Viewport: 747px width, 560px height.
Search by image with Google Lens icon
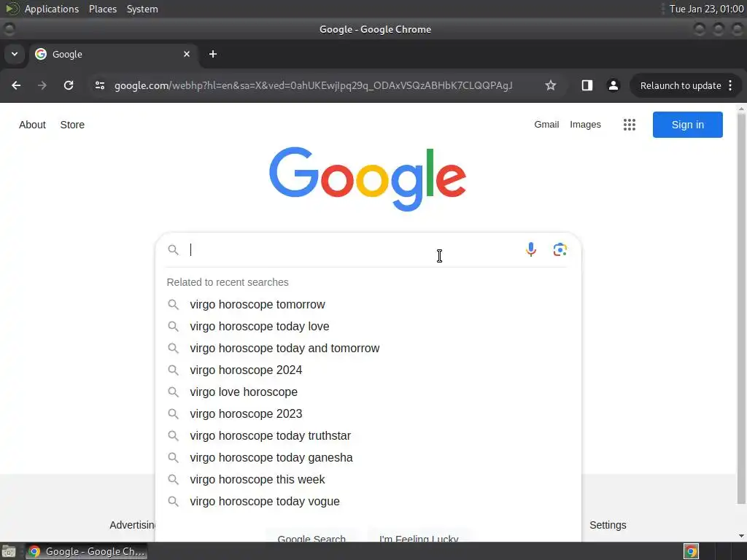(x=560, y=249)
